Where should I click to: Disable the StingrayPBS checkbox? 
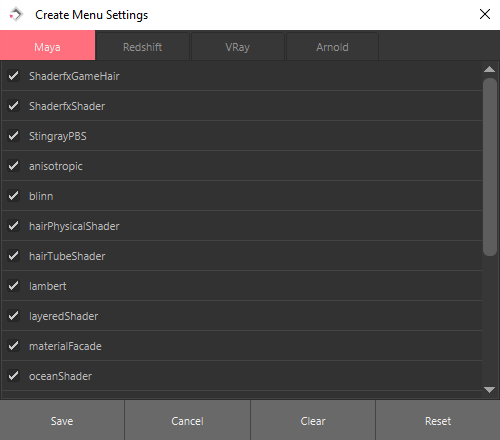click(x=14, y=136)
